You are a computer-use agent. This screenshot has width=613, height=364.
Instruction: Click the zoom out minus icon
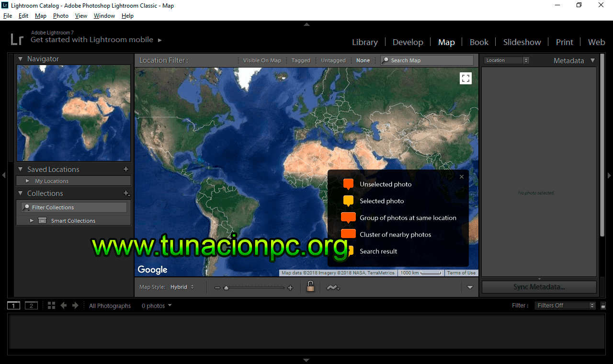217,288
